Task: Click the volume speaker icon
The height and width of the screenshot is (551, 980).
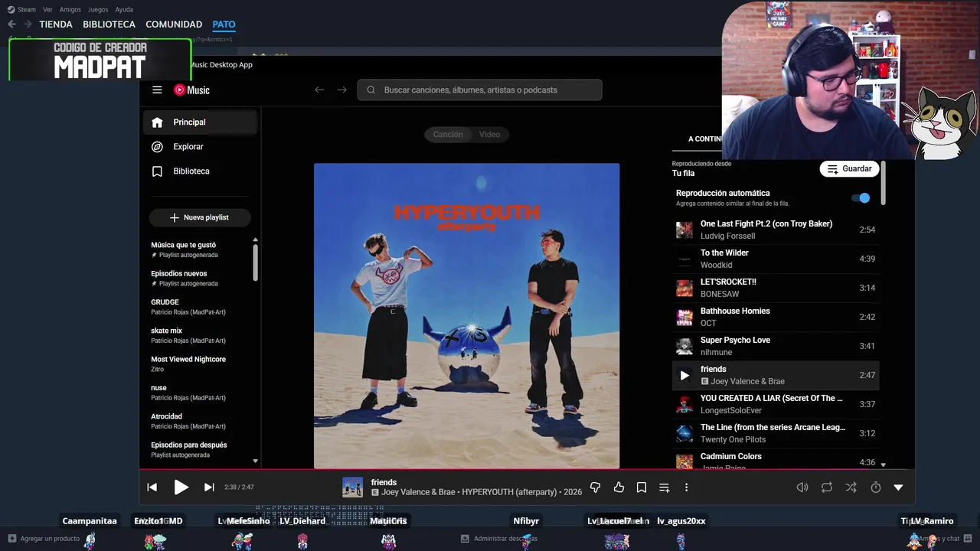Action: click(x=802, y=487)
